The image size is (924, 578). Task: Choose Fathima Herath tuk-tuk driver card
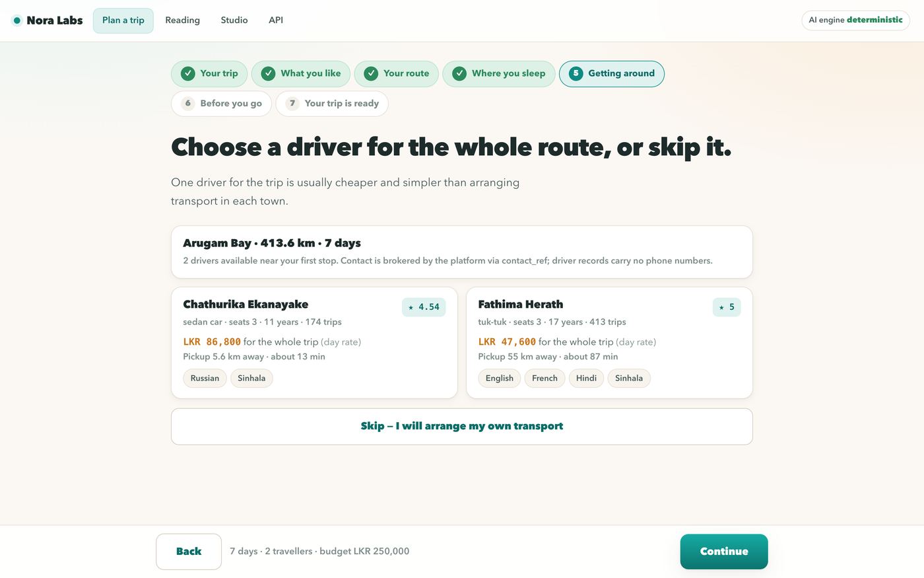click(x=609, y=343)
